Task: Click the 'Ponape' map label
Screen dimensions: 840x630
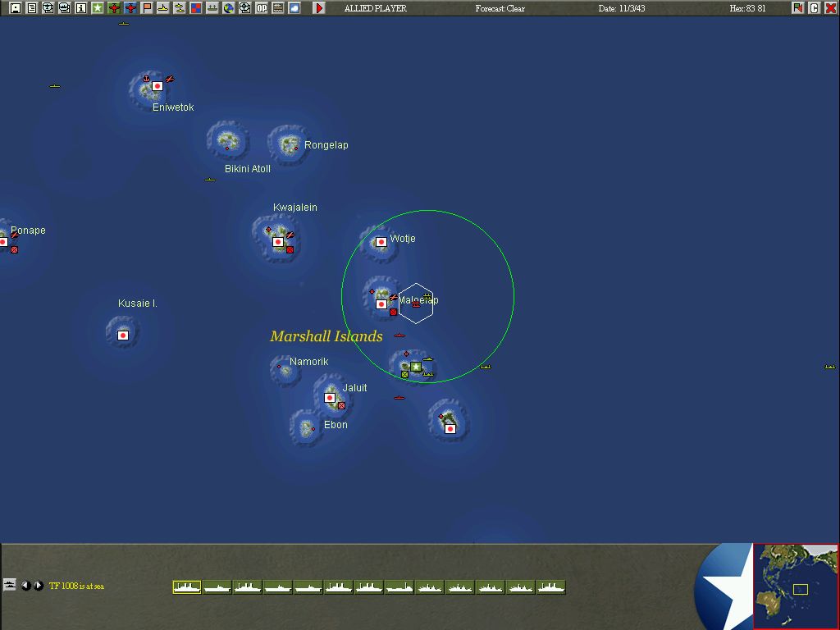Action: point(28,231)
